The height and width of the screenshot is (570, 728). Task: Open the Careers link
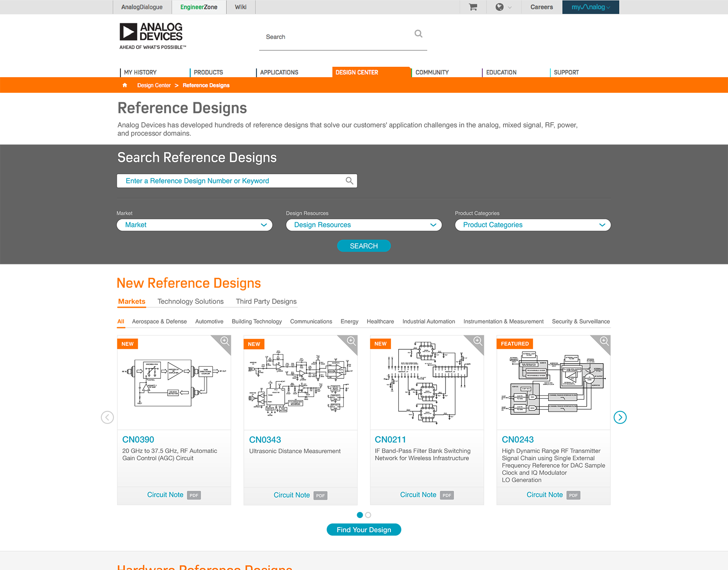(x=542, y=7)
